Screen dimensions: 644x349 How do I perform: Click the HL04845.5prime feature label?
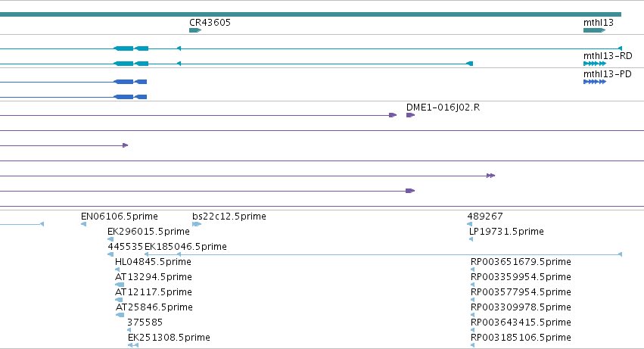click(153, 262)
